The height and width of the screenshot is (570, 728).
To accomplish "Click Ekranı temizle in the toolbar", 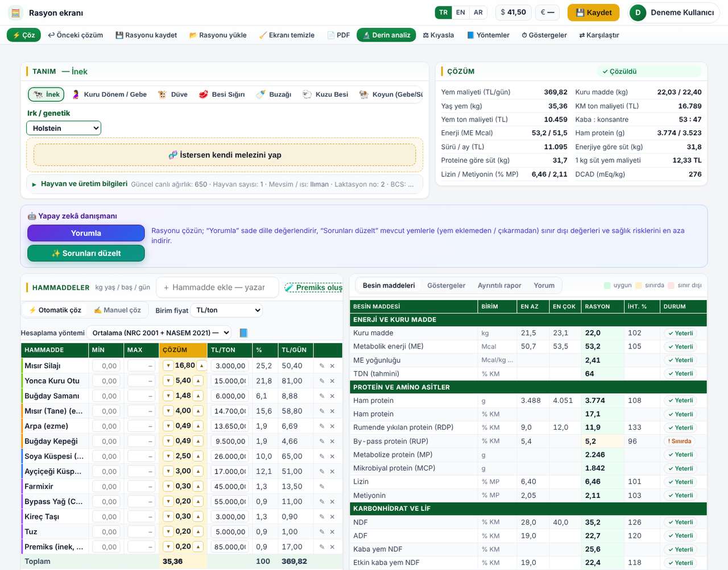I will point(287,35).
